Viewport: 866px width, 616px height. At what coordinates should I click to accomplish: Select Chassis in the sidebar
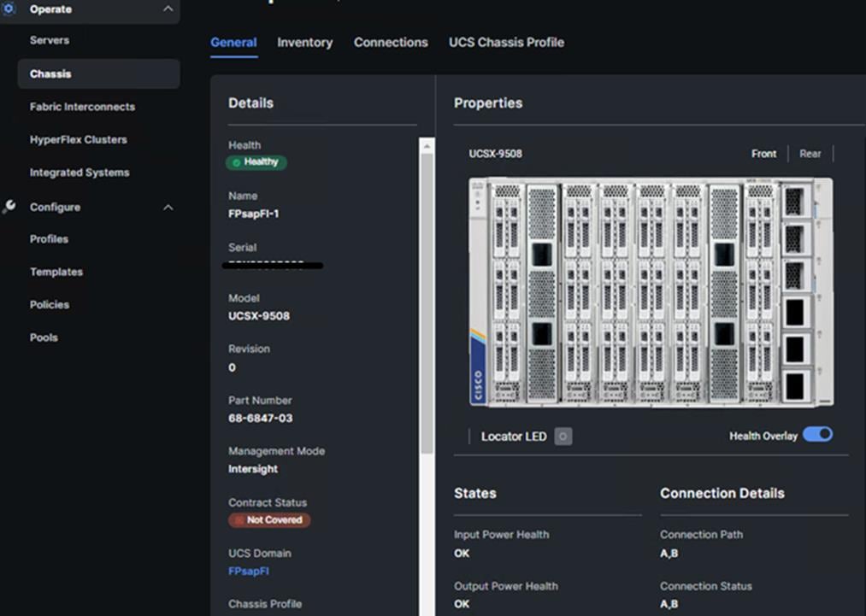tap(98, 74)
